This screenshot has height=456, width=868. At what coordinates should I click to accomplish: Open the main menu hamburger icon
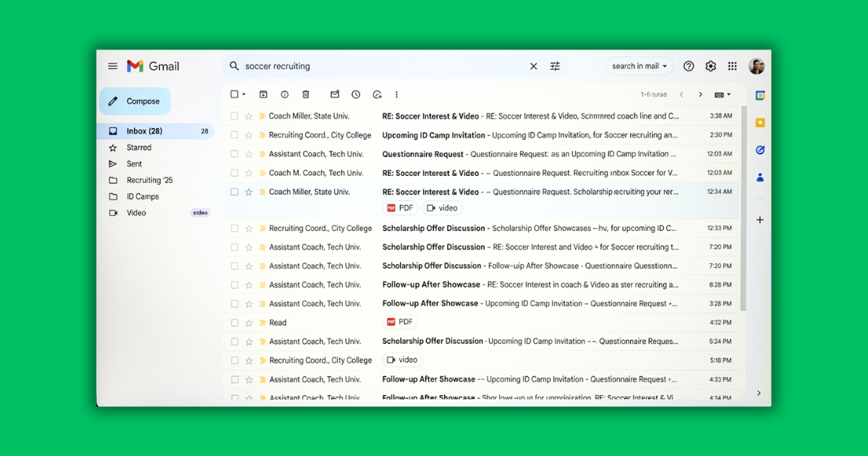point(113,66)
